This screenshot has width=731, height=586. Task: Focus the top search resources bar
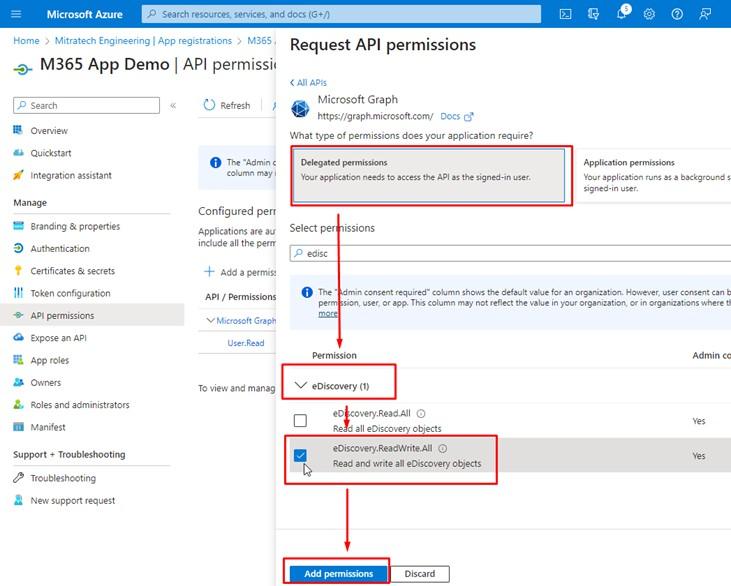pos(341,14)
